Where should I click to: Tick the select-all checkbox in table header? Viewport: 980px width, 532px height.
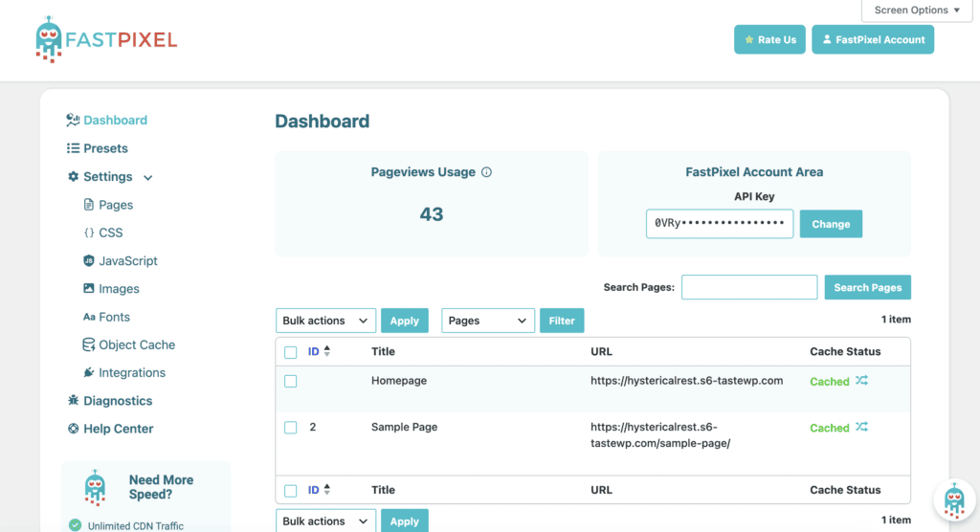pyautogui.click(x=291, y=352)
